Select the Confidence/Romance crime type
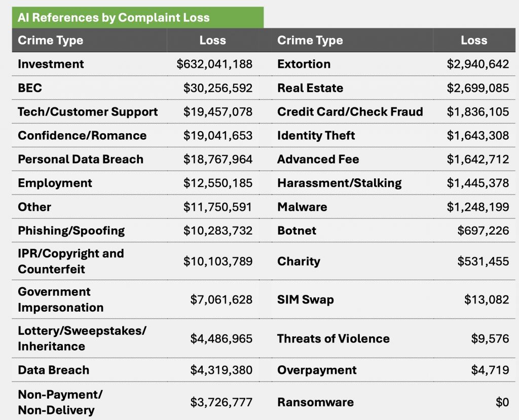This screenshot has height=420, width=519. coord(82,136)
